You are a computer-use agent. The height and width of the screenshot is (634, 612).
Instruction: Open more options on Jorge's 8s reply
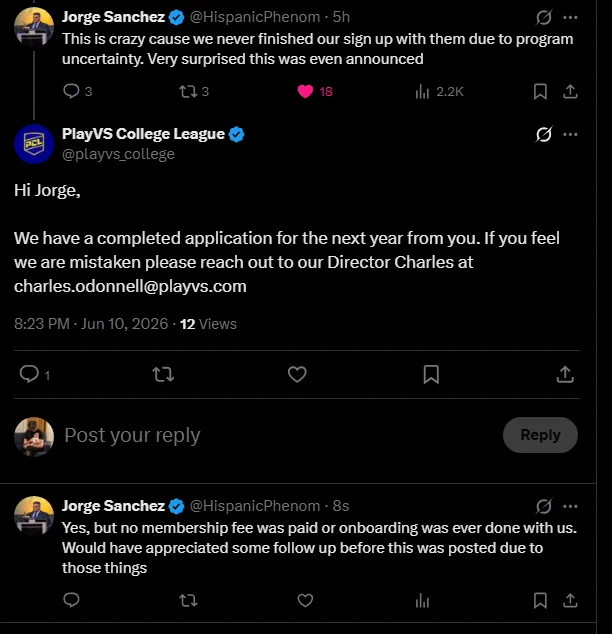[x=570, y=506]
